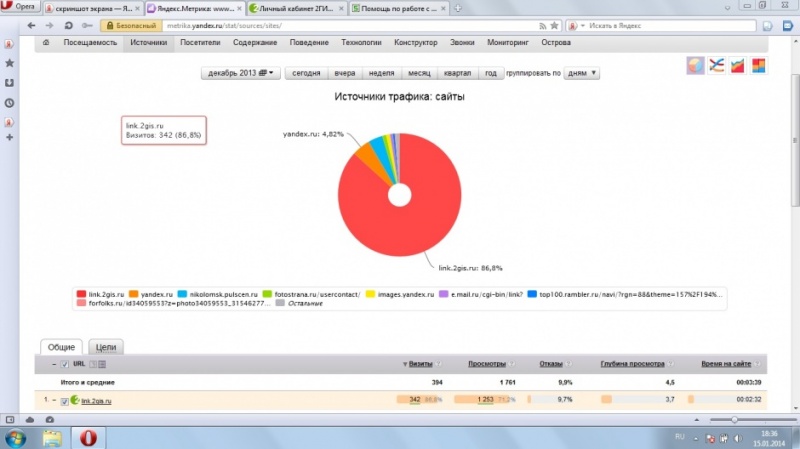The image size is (800, 449).
Task: Open Windows Explorer from the taskbar
Action: click(x=52, y=438)
